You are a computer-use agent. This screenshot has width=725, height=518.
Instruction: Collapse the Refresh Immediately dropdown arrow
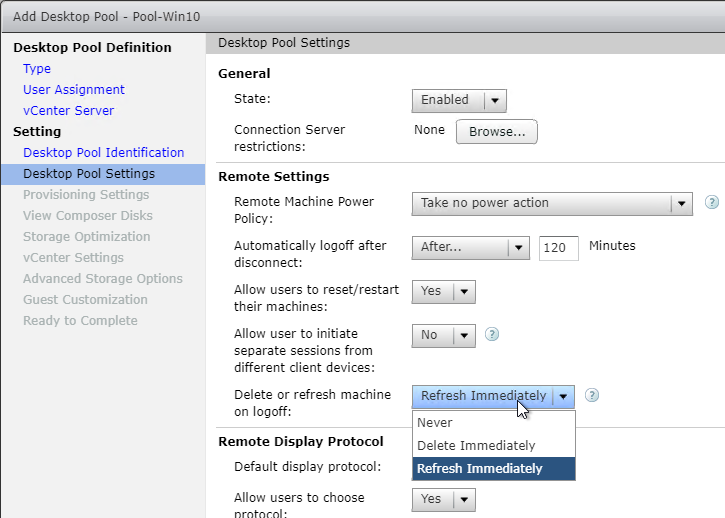[563, 396]
